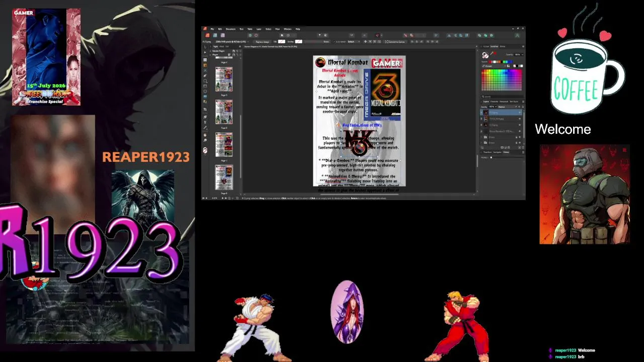This screenshot has height=362, width=644.
Task: Toggle visibility of the second layer
Action: pyautogui.click(x=520, y=119)
